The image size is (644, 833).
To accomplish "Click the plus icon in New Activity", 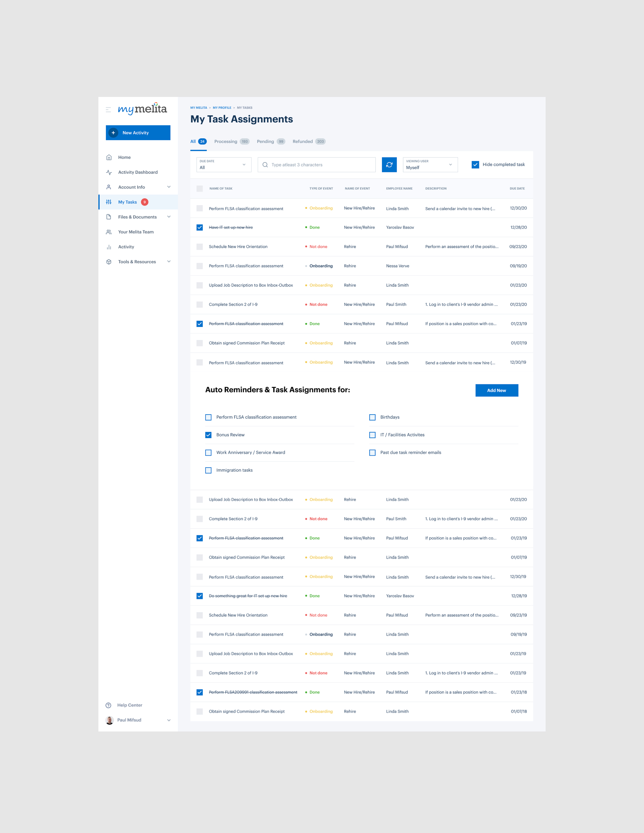I will [x=113, y=133].
